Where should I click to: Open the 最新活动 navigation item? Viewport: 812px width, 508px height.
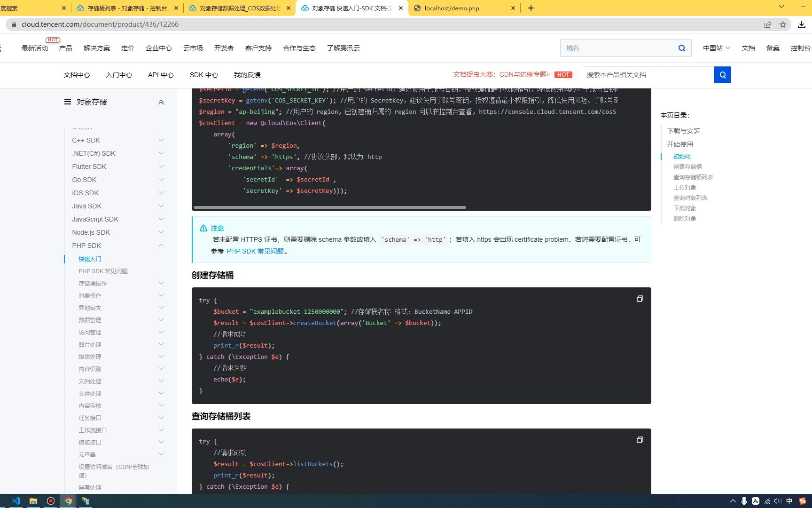click(x=35, y=48)
